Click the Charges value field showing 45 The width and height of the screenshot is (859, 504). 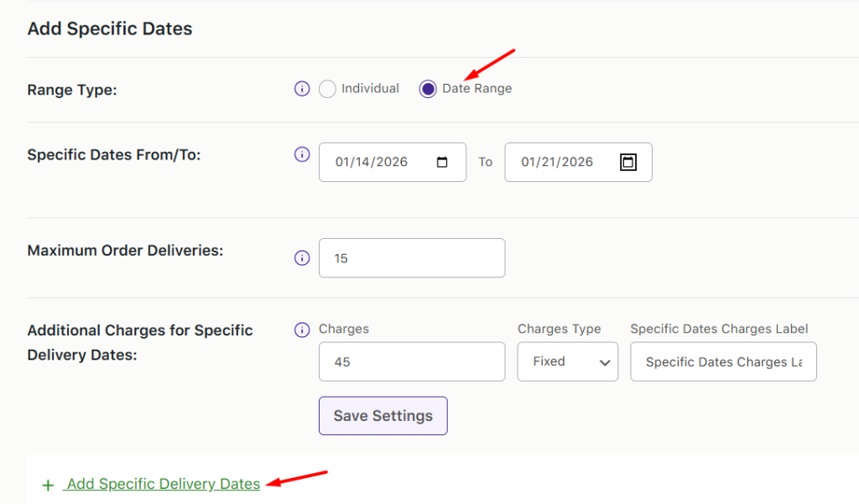pos(411,361)
